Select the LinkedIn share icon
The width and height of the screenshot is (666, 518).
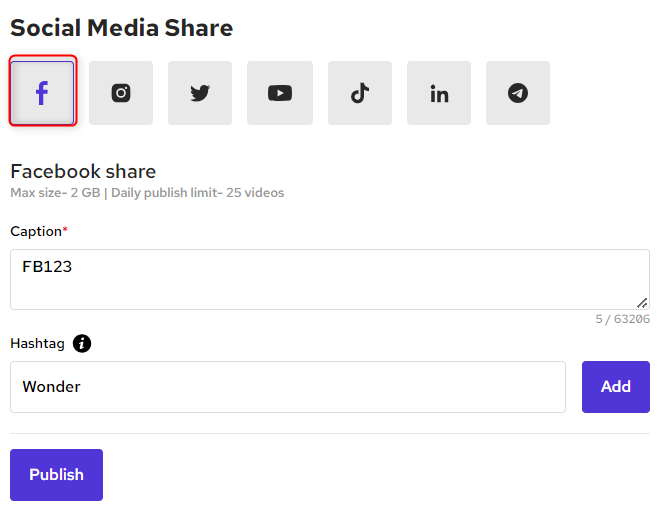tap(439, 93)
